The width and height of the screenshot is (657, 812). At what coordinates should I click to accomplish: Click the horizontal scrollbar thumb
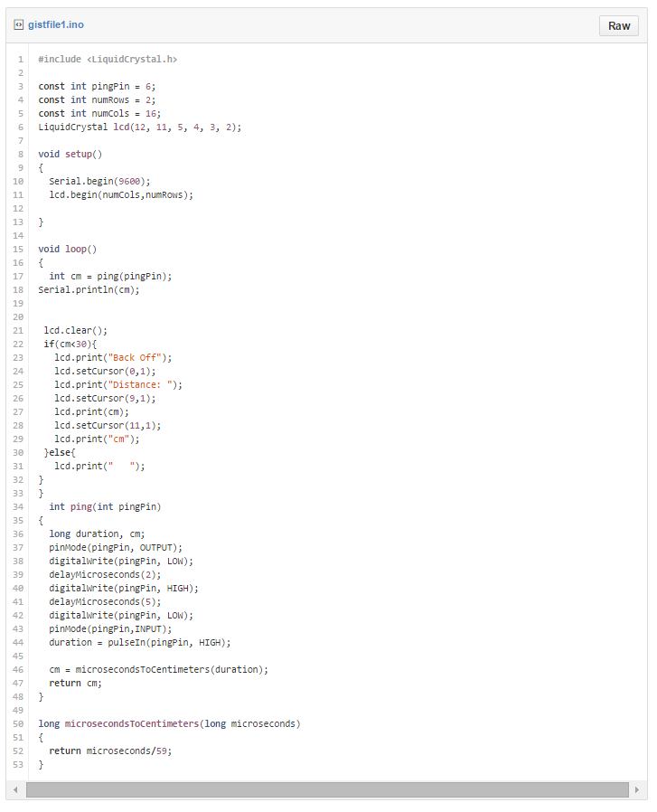327,789
